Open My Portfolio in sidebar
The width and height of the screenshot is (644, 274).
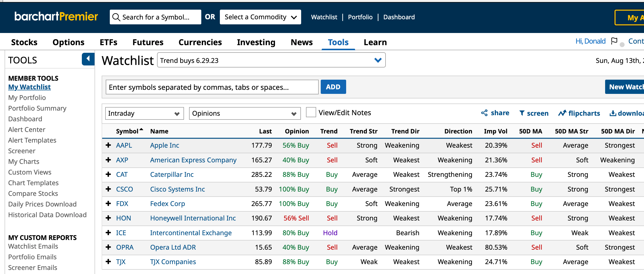pyautogui.click(x=27, y=97)
